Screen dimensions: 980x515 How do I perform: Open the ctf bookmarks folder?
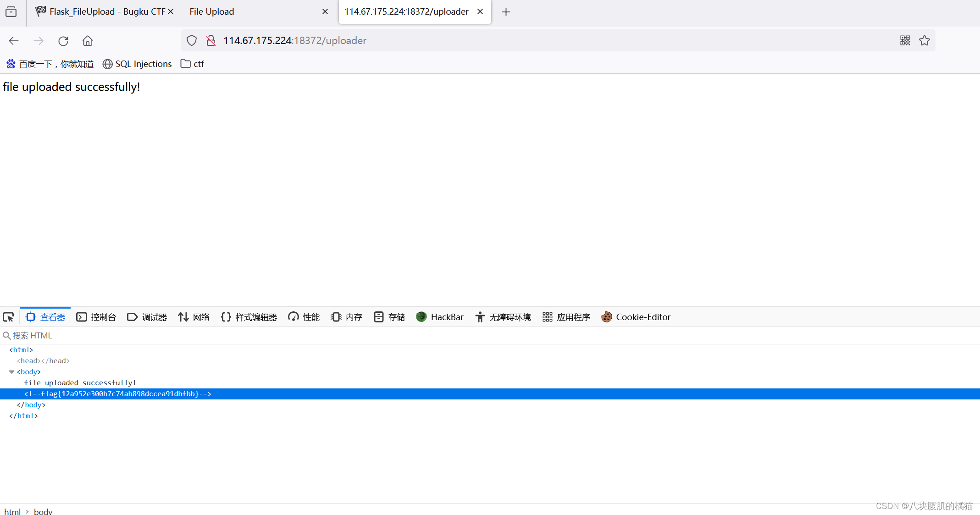pos(192,64)
